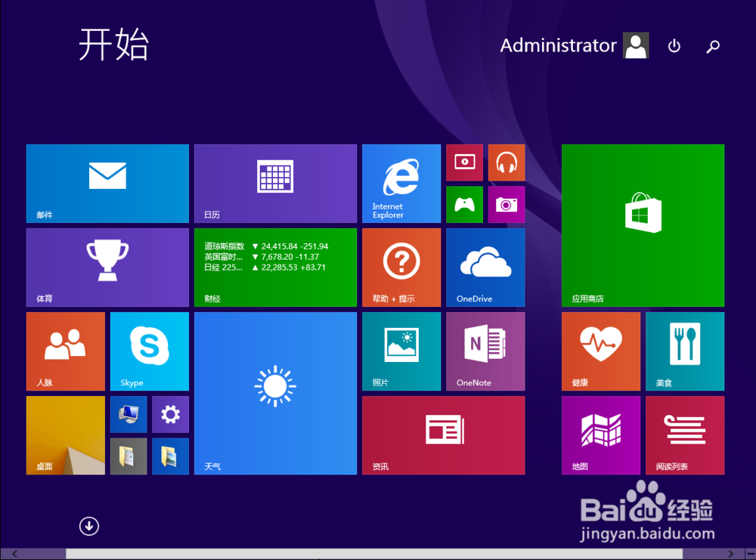Viewport: 756px width, 560px height.
Task: Open the Music headphones tile
Action: 507,162
